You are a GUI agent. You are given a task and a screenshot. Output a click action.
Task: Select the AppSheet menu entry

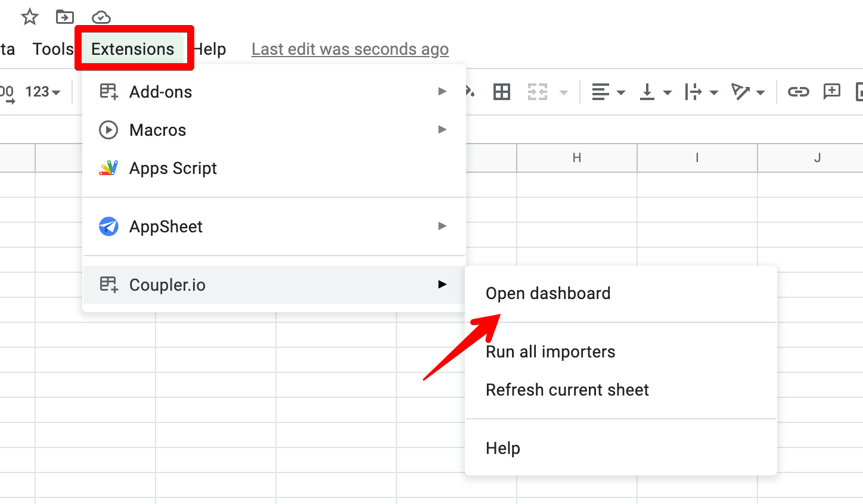[274, 226]
